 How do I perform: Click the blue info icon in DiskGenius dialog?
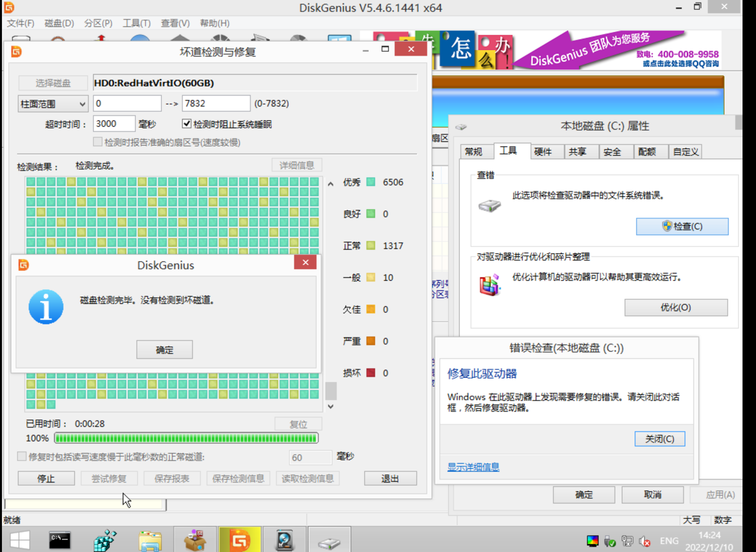click(x=46, y=307)
